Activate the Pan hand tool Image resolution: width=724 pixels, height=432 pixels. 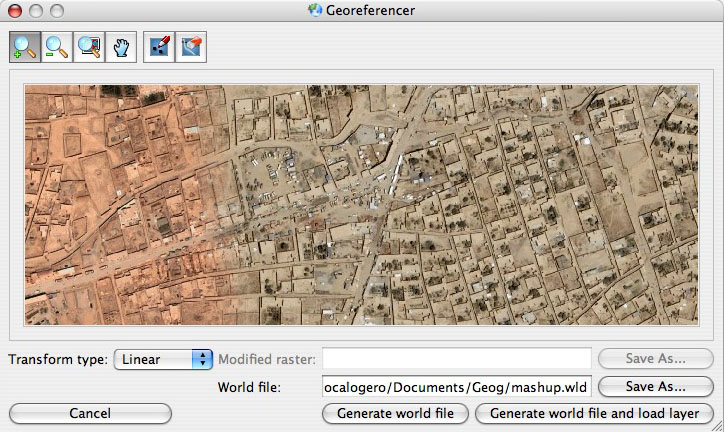(121, 47)
